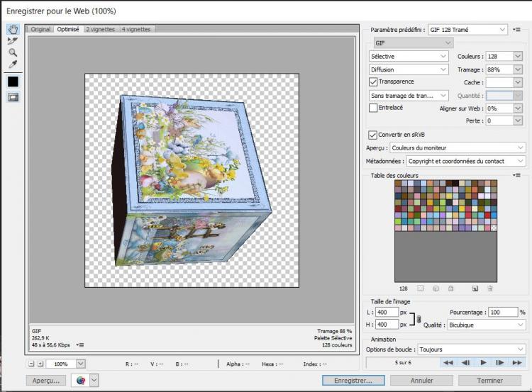Select the Zoom tool
532x392 pixels.
point(13,52)
